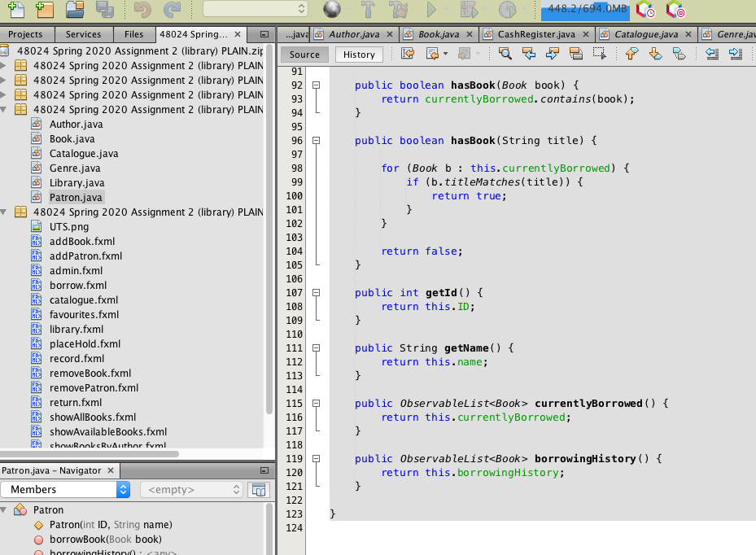756x555 pixels.
Task: Enable Rectangular Selection mode
Action: [x=599, y=54]
